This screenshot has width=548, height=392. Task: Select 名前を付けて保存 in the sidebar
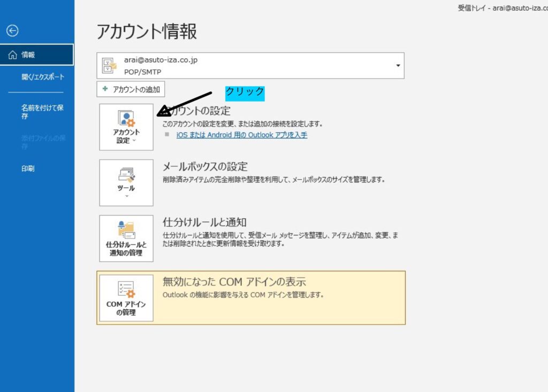(x=43, y=112)
